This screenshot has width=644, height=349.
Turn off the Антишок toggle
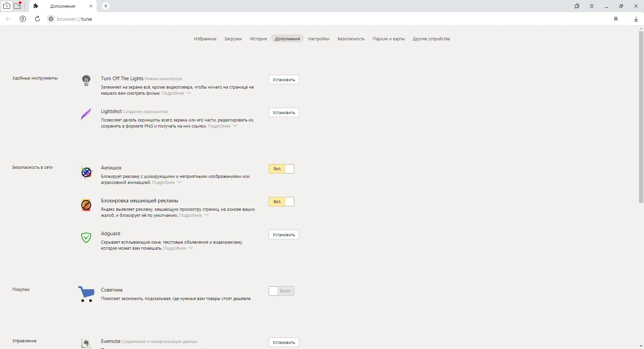(281, 169)
